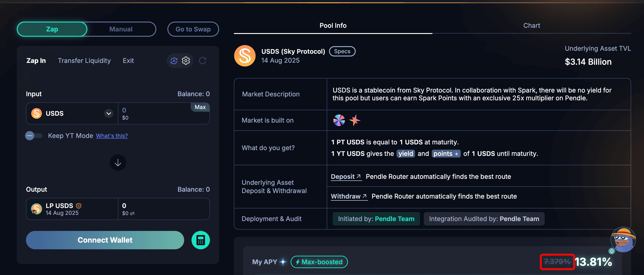Click the 14 Aug 2025 maturity date under USDS title
Screen dimensions: 644x275
pyautogui.click(x=280, y=60)
